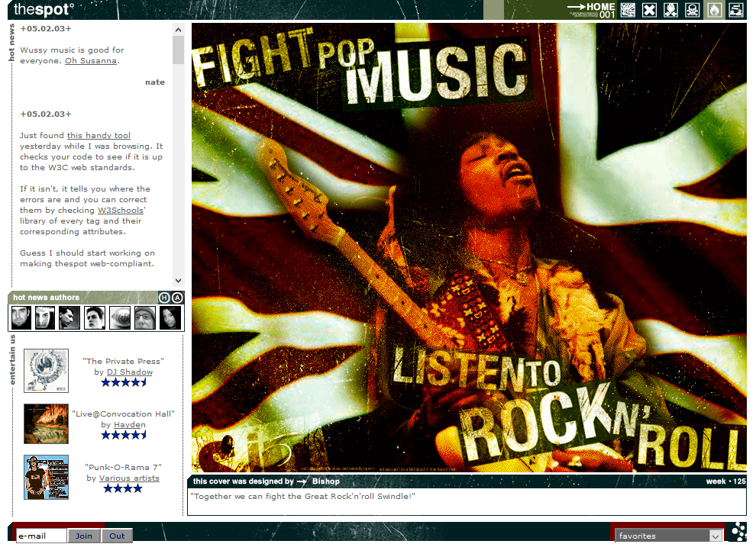The height and width of the screenshot is (557, 756).
Task: Open the sixth author's glasses-and-beanie thumbnail
Action: point(144,318)
